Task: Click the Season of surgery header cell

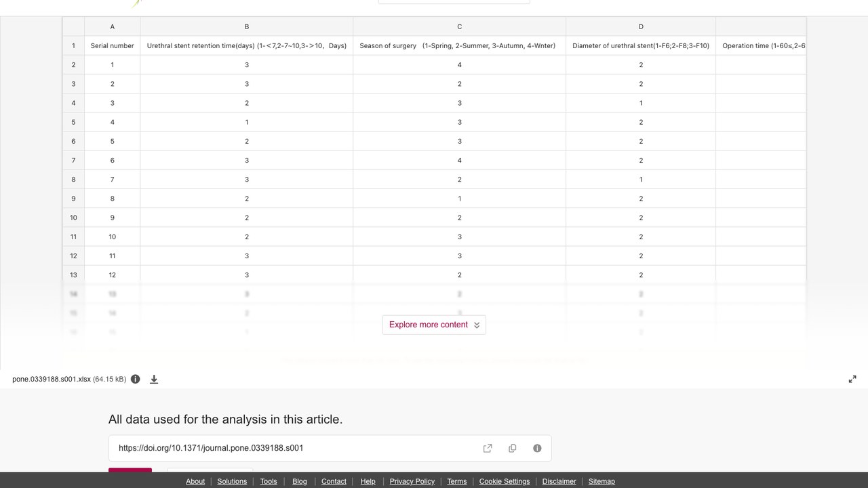Action: pyautogui.click(x=460, y=46)
